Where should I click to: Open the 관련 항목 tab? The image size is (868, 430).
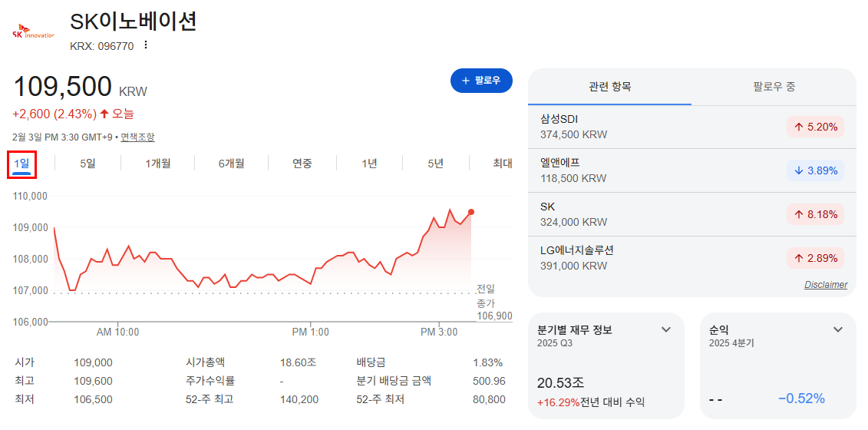[x=609, y=87]
